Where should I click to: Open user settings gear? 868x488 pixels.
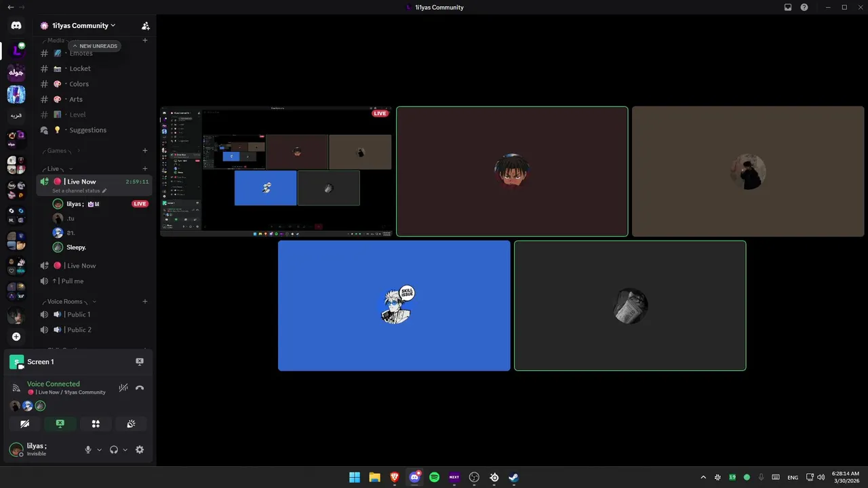(140, 449)
